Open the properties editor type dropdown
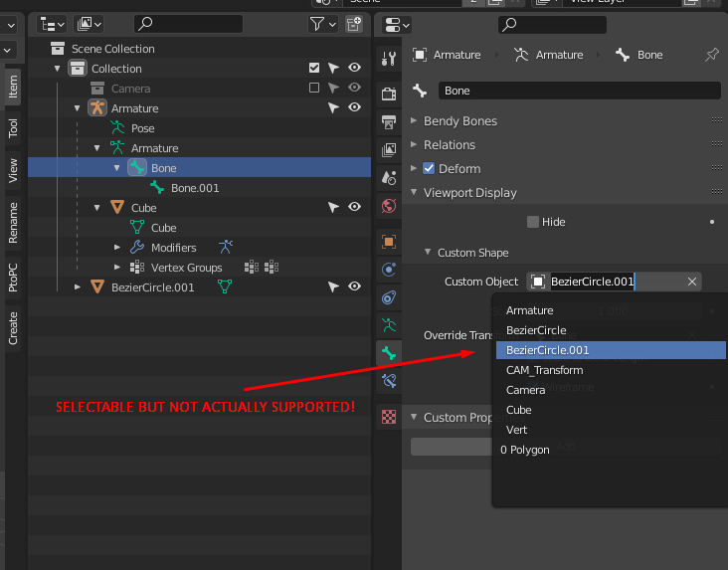The image size is (728, 570). click(x=398, y=25)
